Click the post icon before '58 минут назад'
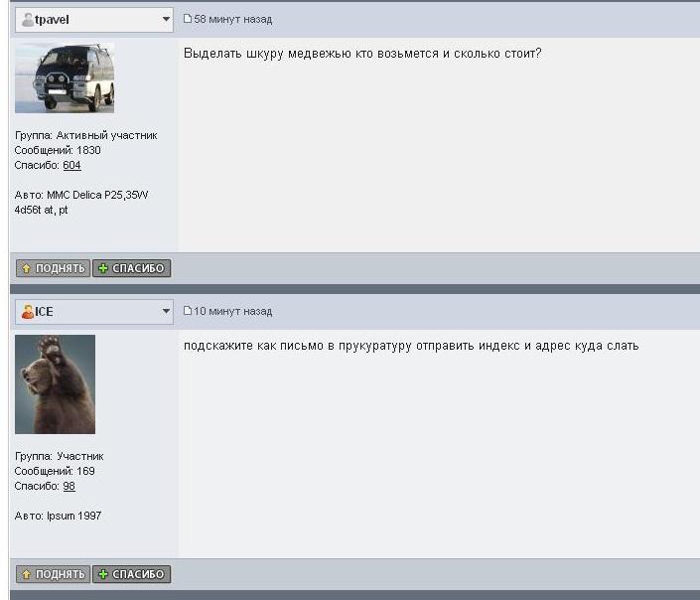The width and height of the screenshot is (700, 600). coord(189,19)
